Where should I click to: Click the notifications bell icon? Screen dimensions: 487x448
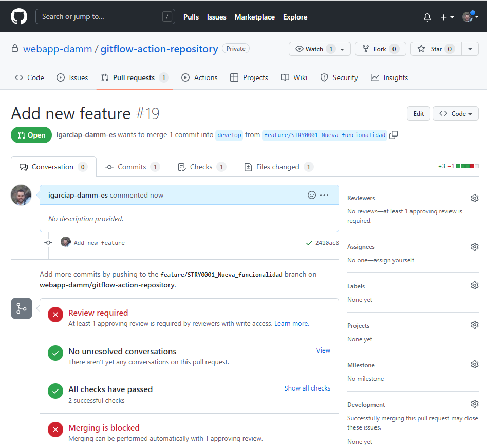tap(427, 17)
